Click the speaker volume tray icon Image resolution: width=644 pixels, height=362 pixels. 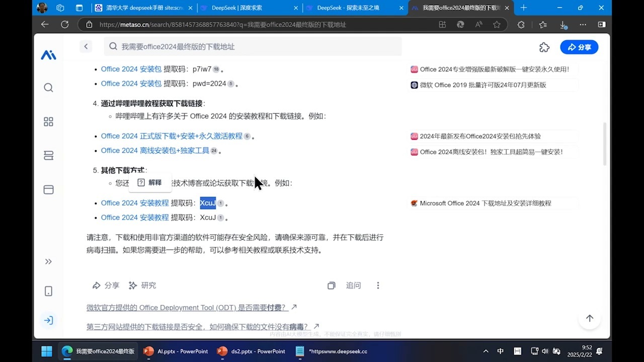pos(545,351)
